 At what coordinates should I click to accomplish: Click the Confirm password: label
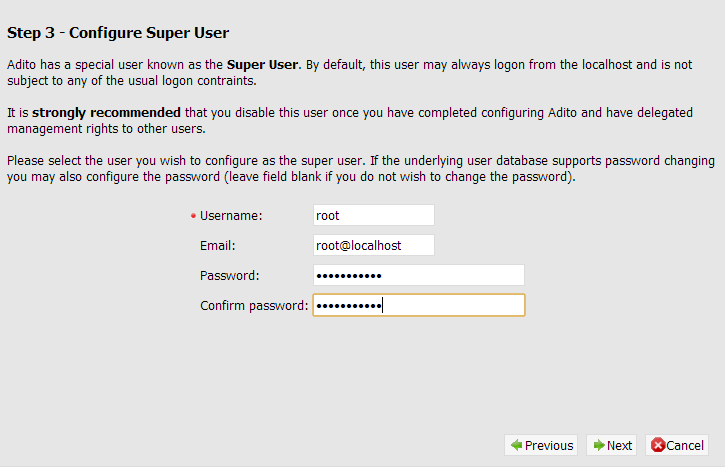click(x=254, y=306)
